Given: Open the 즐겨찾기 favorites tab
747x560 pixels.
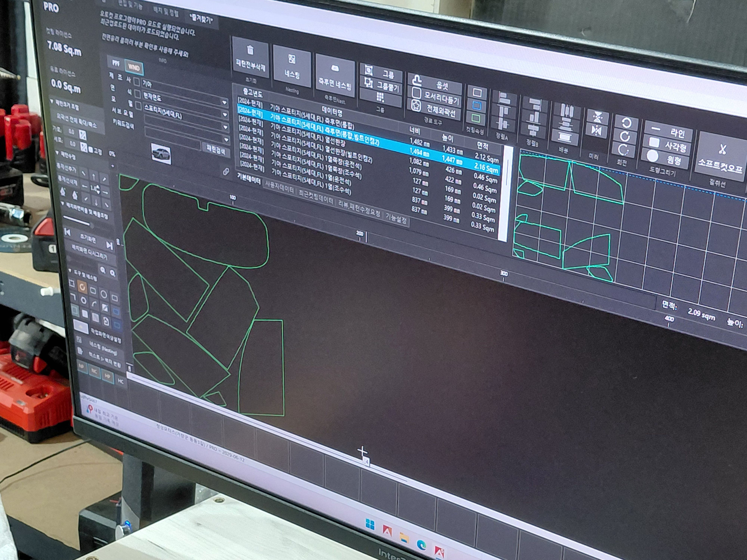Looking at the screenshot, I should pos(202,19).
